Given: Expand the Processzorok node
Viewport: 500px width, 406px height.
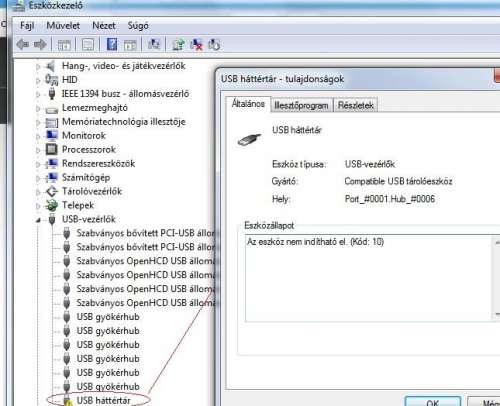Looking at the screenshot, I should [x=38, y=150].
